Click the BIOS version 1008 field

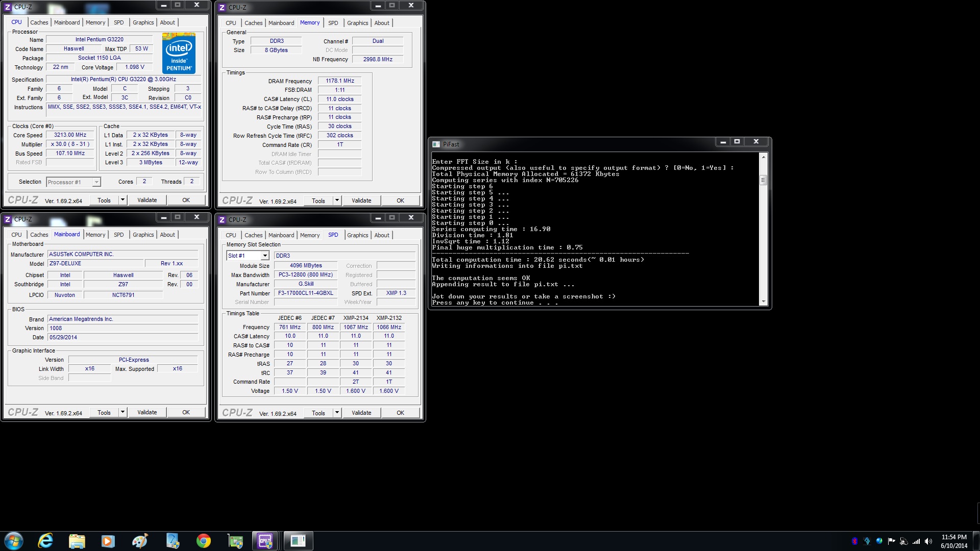point(122,328)
